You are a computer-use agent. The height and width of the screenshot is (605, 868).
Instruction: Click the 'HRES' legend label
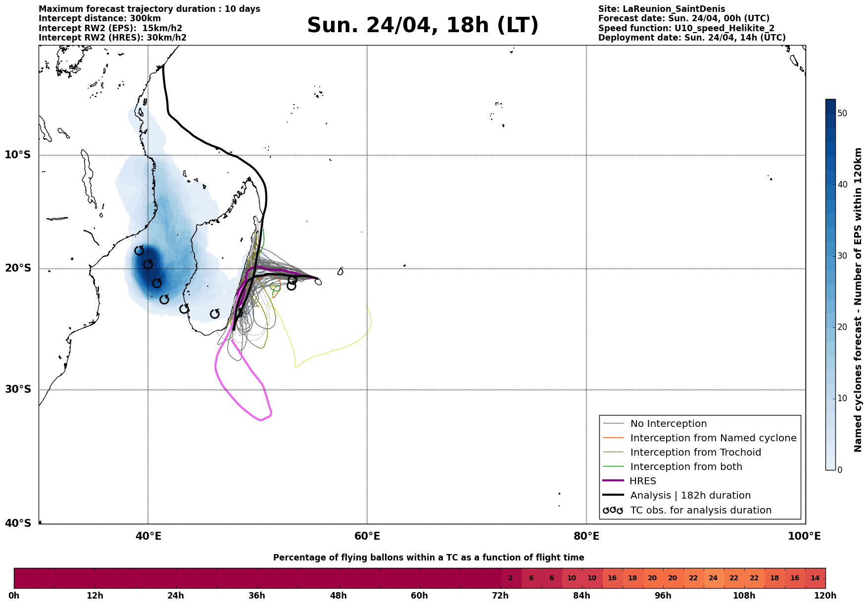click(x=643, y=481)
